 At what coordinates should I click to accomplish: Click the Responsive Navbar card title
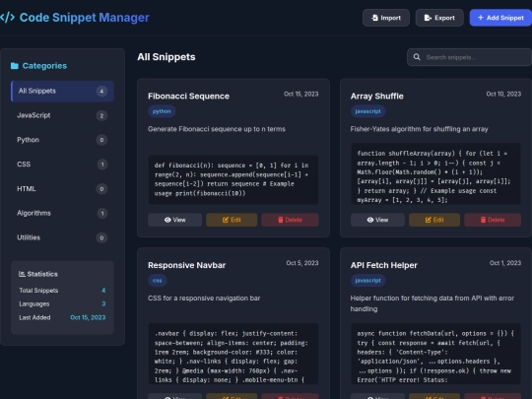pos(186,265)
